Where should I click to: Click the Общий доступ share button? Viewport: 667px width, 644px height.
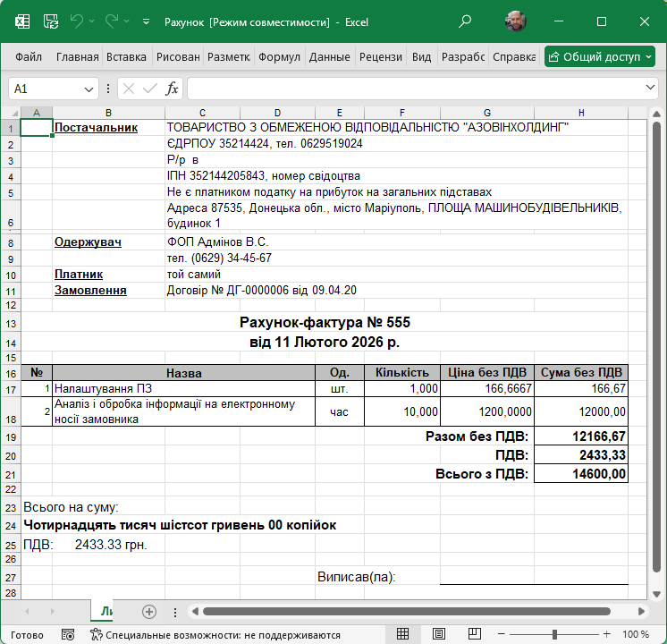pyautogui.click(x=599, y=56)
